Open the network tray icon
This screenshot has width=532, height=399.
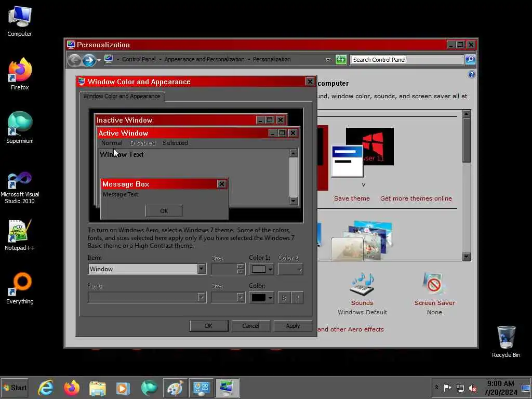pyautogui.click(x=460, y=388)
